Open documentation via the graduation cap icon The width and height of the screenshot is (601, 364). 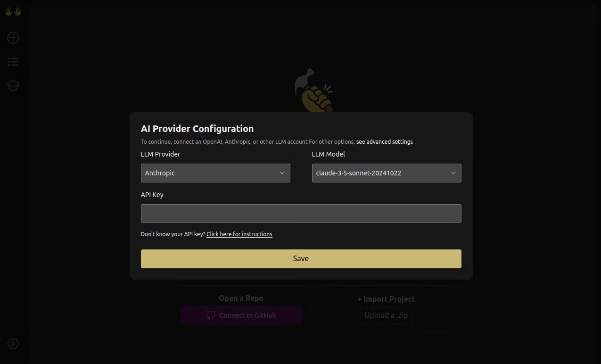(13, 85)
